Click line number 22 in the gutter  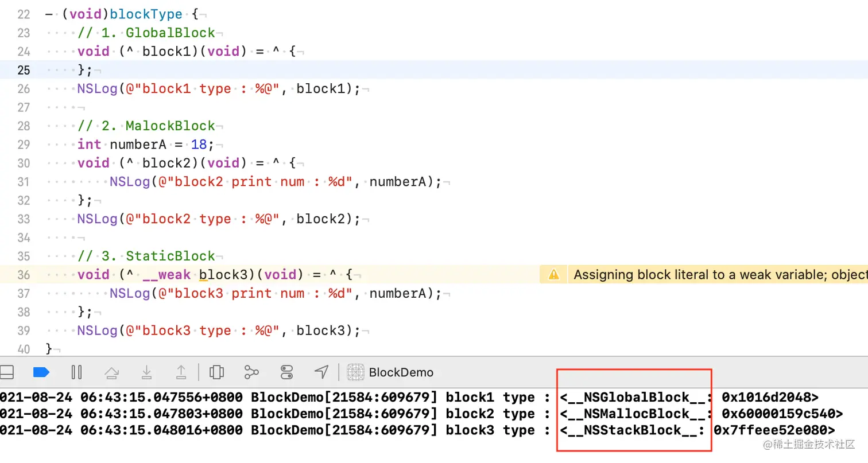[x=24, y=14]
